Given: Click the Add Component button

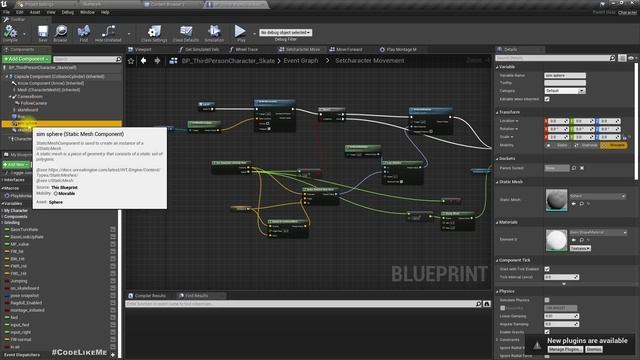Looking at the screenshot, I should click(x=27, y=59).
